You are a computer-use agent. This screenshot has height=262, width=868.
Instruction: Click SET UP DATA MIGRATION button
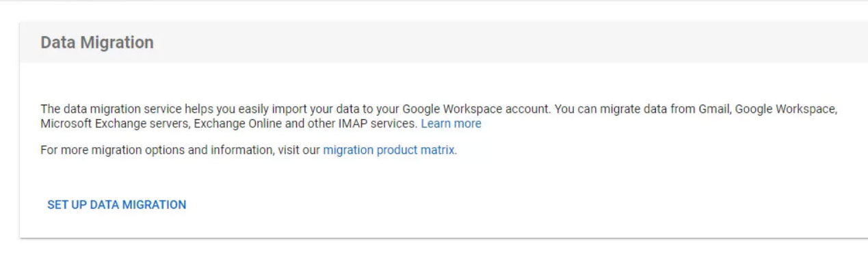pos(116,205)
